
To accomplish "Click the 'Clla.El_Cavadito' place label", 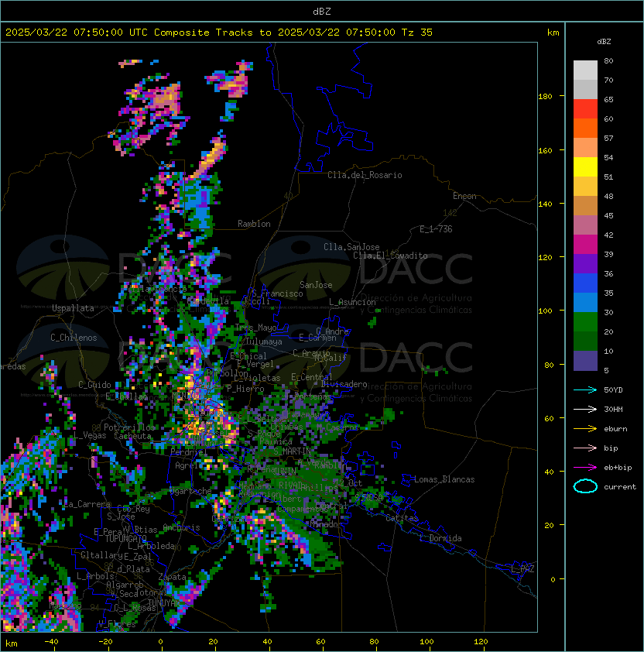I will pyautogui.click(x=390, y=256).
